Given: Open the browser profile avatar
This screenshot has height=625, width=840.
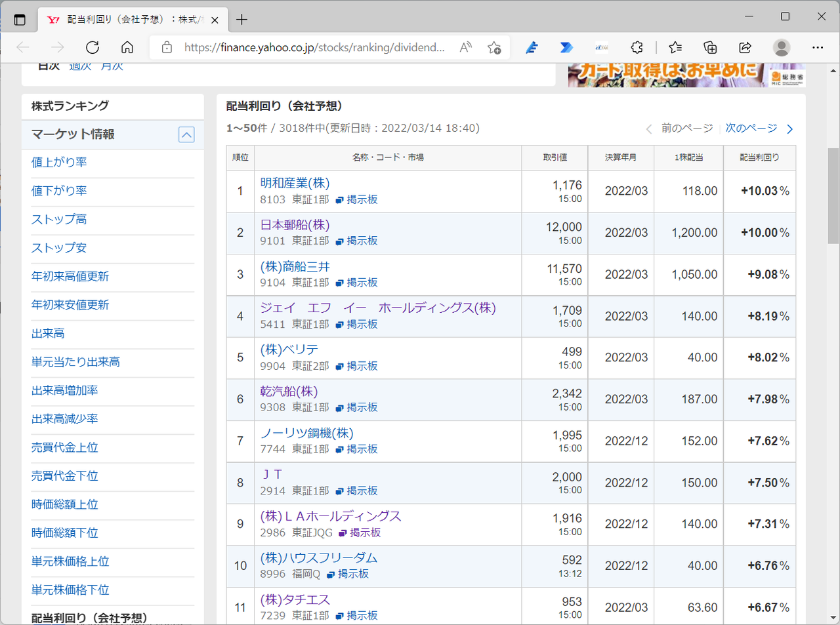Looking at the screenshot, I should pos(781,47).
